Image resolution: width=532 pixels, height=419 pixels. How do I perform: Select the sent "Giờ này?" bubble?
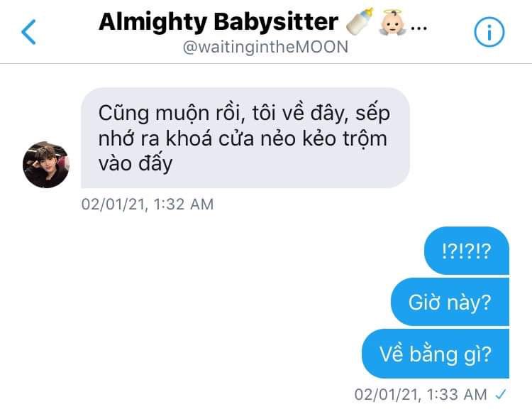click(x=450, y=302)
